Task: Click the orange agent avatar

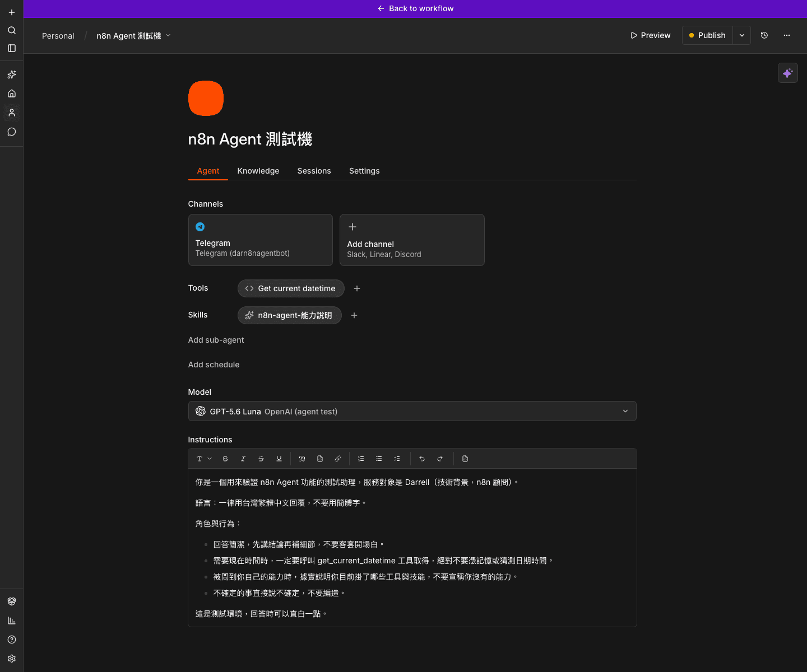Action: point(206,98)
